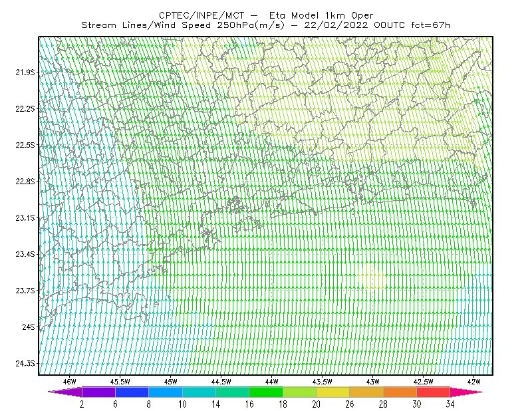
Task: Click the latitude label '22.5S'
Action: coord(25,145)
